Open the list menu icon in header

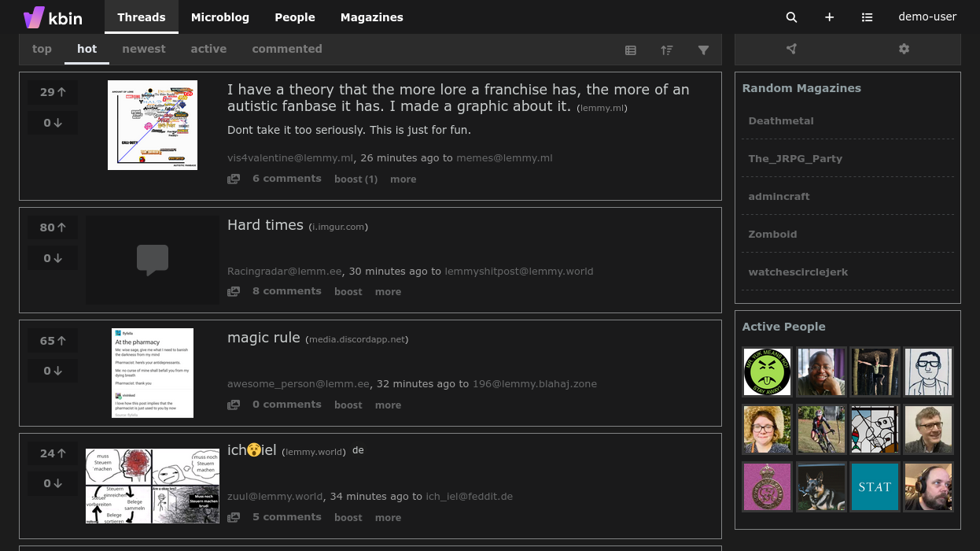point(867,17)
